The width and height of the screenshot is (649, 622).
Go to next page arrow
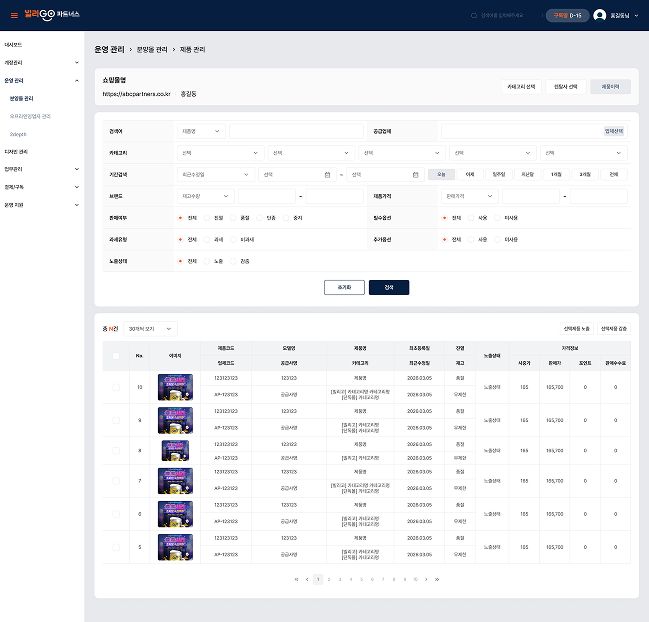(426, 579)
